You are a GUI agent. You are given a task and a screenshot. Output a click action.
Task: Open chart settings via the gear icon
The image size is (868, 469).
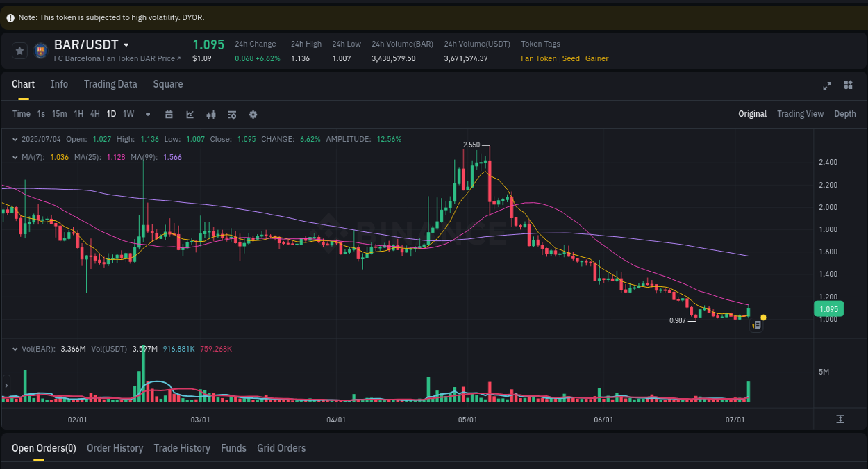pos(253,114)
